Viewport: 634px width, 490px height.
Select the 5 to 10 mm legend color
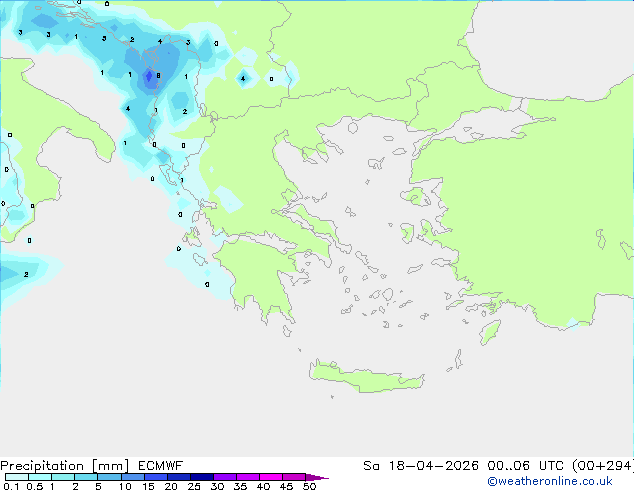click(109, 477)
